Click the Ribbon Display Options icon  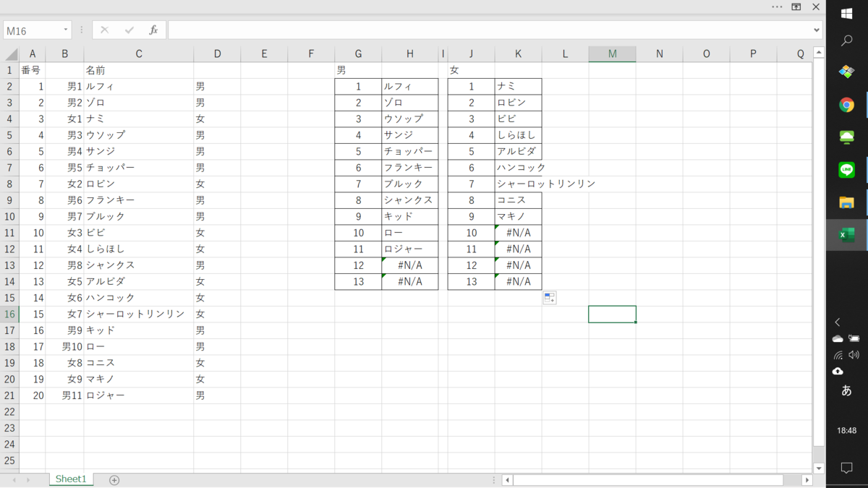[x=796, y=7]
